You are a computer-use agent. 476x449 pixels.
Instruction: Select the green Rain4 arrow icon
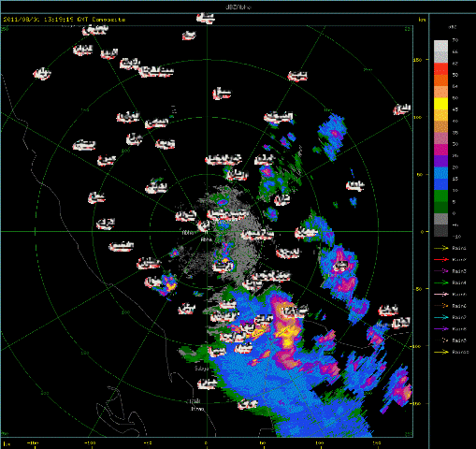coord(441,282)
